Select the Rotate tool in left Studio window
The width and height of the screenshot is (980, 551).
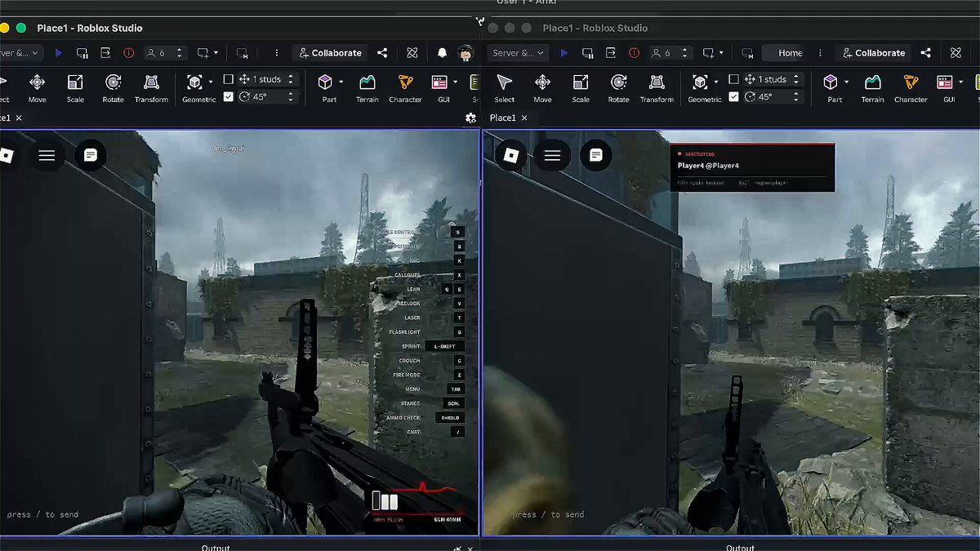pos(114,88)
